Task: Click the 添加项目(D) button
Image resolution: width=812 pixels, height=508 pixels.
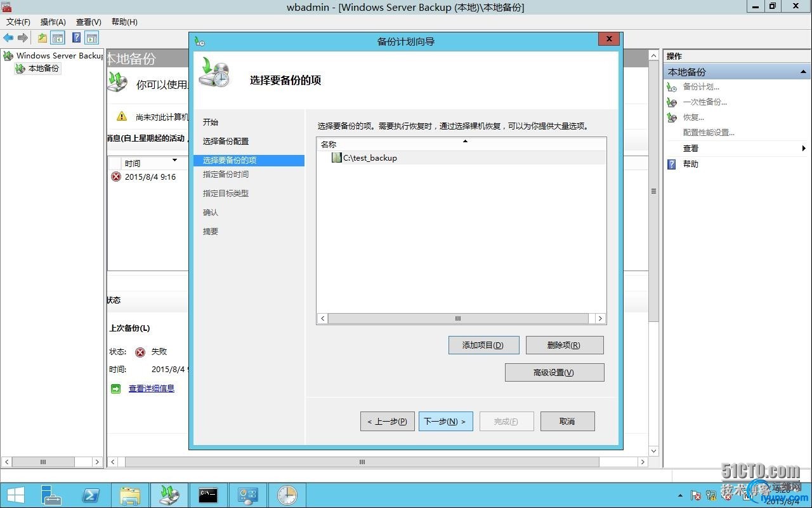Action: [x=483, y=345]
